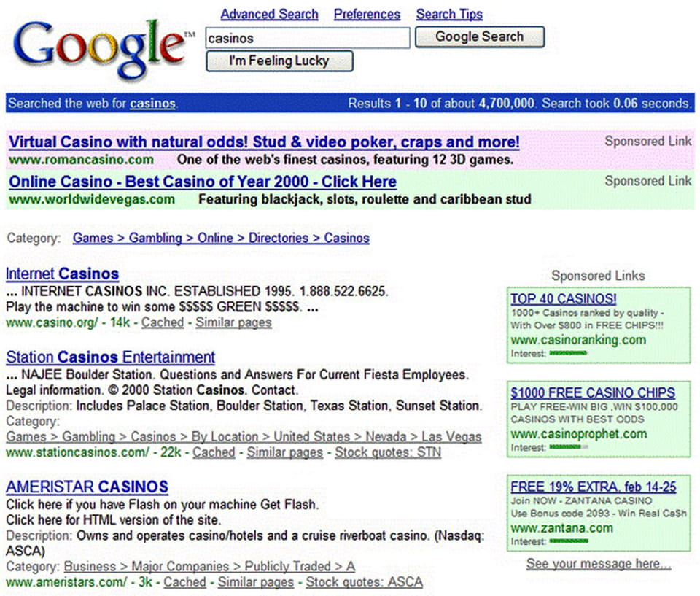700x596 pixels.
Task: Click the www.casinoprophet.com ad URL
Action: 578,434
